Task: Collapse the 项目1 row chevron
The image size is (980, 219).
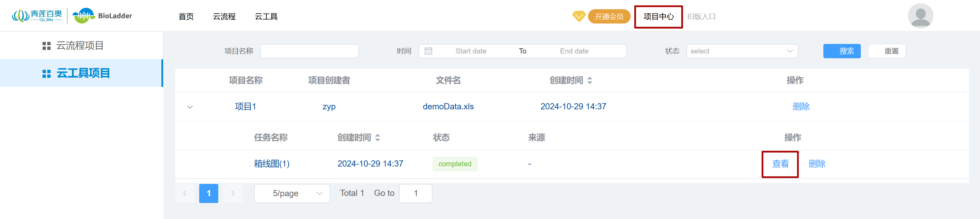Action: (190, 107)
